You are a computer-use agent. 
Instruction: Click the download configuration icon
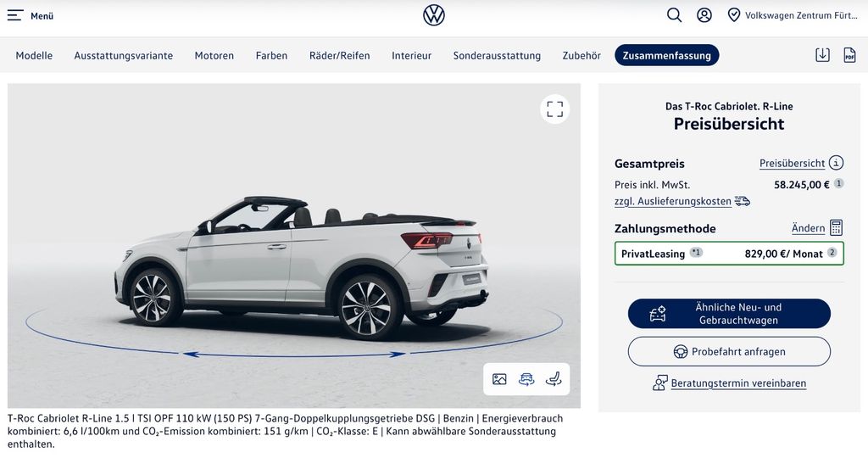[x=822, y=55]
